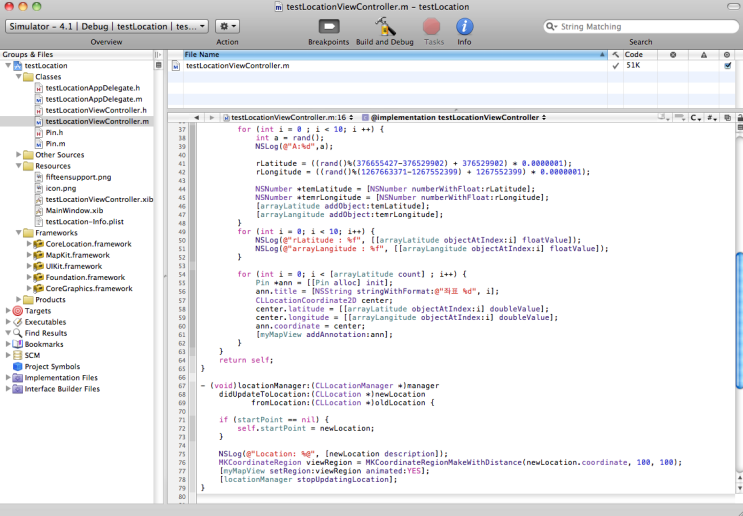This screenshot has height=516, width=743.
Task: Click the search magnifier icon in search field
Action: 551,27
